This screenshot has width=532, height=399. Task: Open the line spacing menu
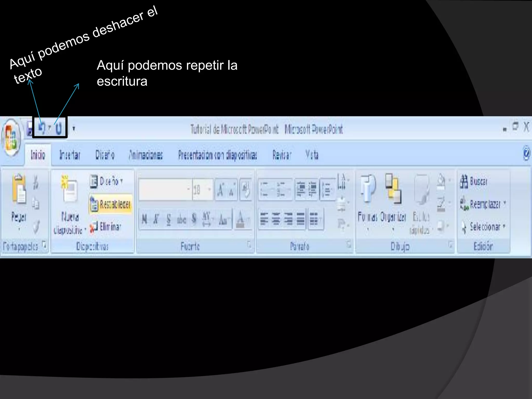click(328, 190)
